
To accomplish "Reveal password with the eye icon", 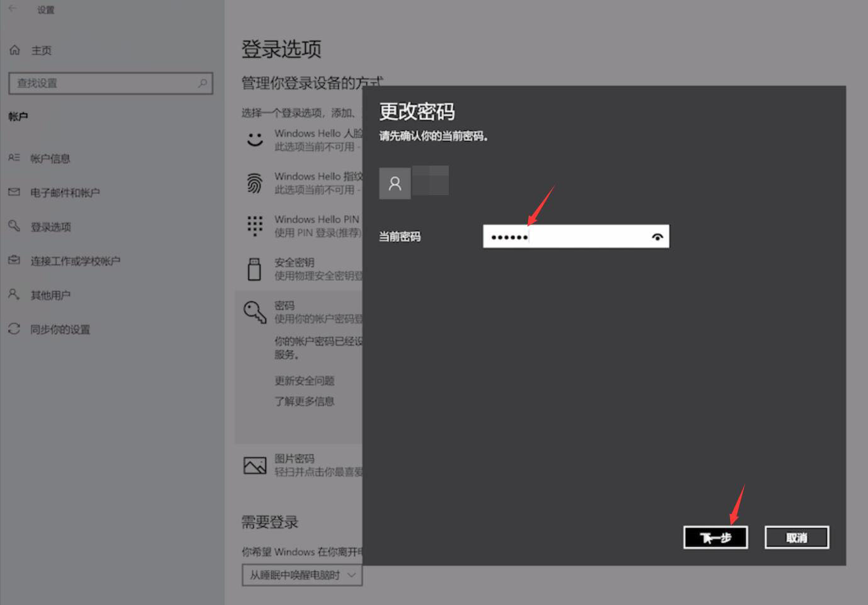I will [657, 237].
